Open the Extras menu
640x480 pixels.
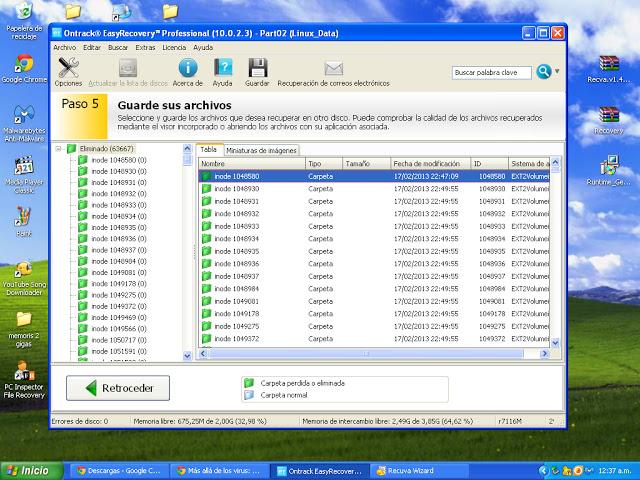[146, 47]
